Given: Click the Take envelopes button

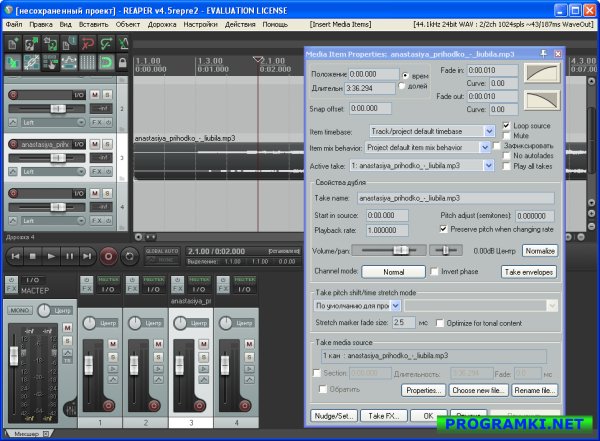Looking at the screenshot, I should [x=528, y=272].
